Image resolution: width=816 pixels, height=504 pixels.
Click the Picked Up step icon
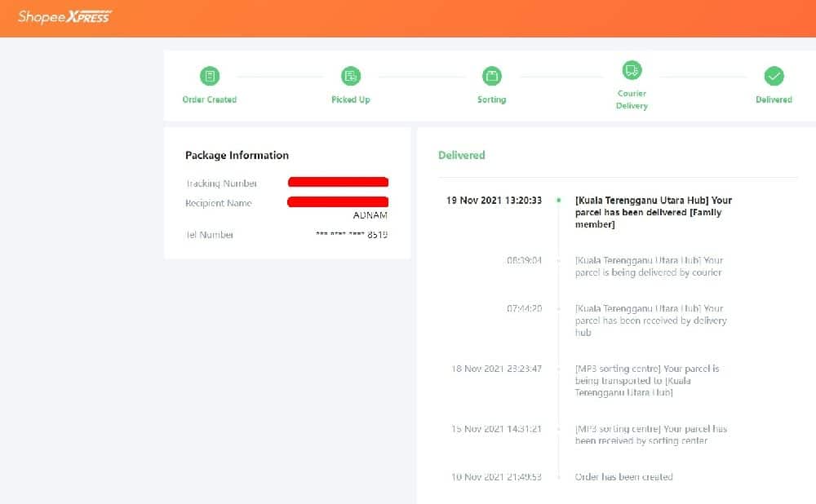[351, 76]
